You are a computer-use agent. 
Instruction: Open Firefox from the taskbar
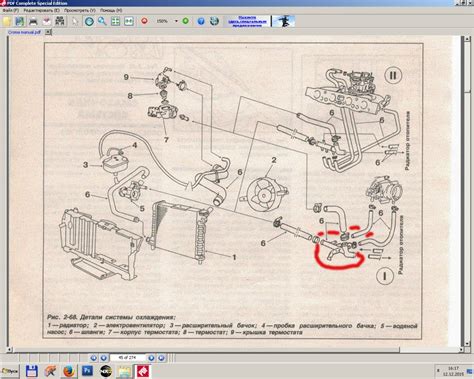click(x=68, y=371)
